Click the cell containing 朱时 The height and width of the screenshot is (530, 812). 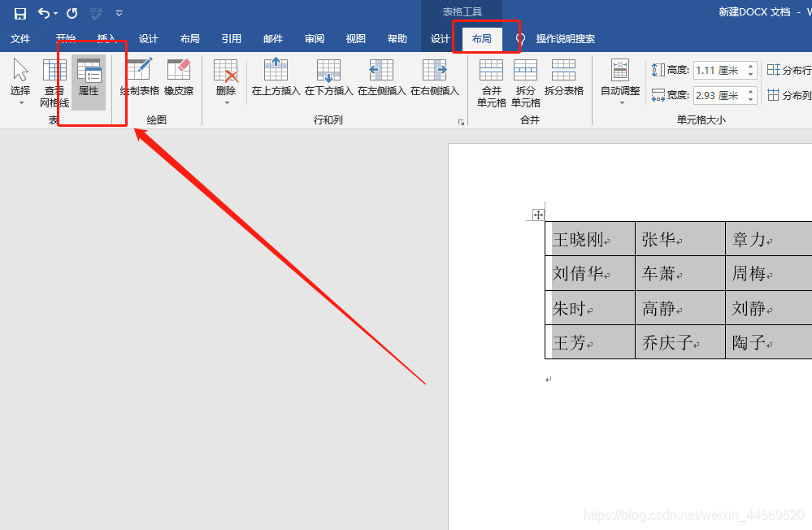click(x=590, y=308)
